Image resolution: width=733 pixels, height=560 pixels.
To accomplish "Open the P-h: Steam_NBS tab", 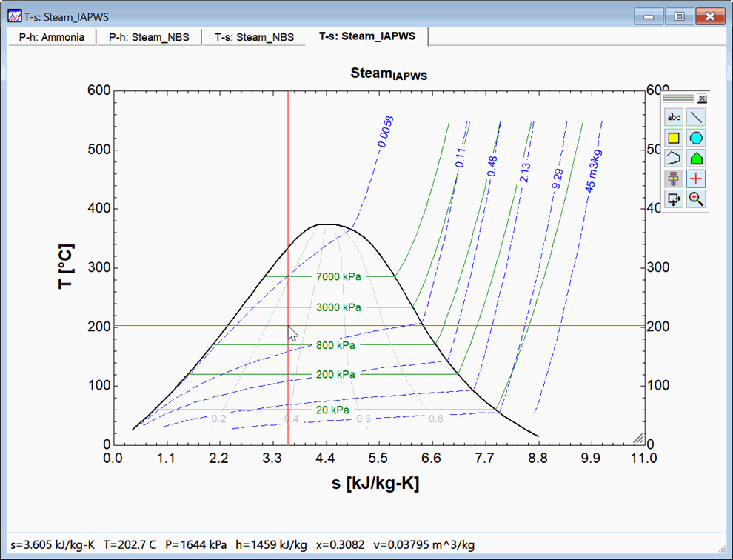I will (x=149, y=37).
